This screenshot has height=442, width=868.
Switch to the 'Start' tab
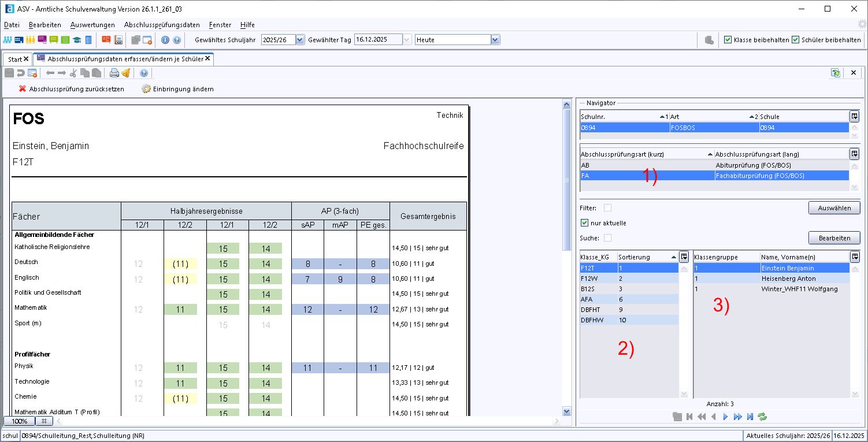(15, 59)
